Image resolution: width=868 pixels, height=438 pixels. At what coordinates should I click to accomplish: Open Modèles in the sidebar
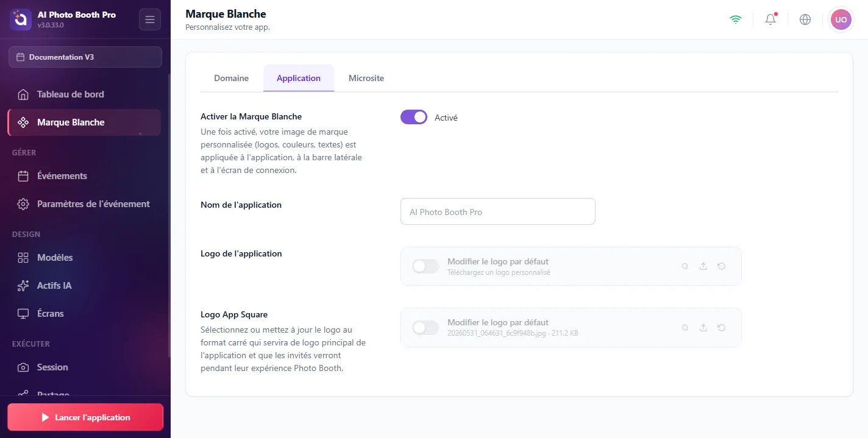84,258
